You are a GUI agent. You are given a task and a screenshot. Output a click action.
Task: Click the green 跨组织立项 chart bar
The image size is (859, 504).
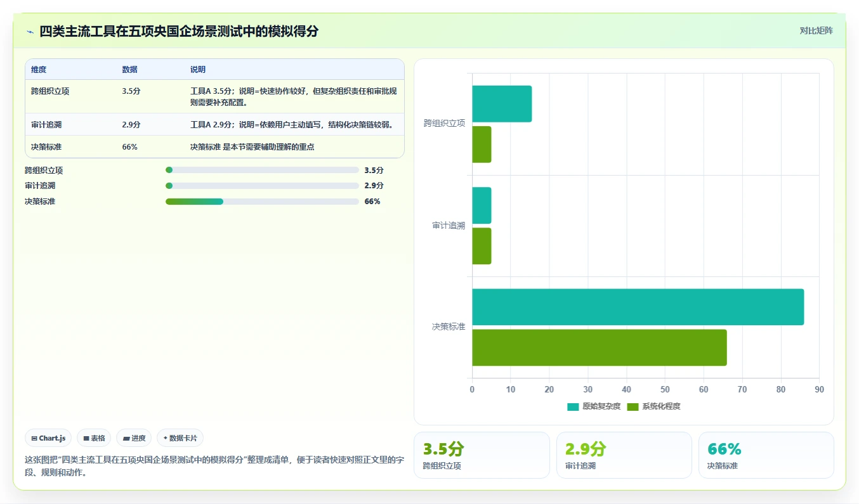point(482,145)
